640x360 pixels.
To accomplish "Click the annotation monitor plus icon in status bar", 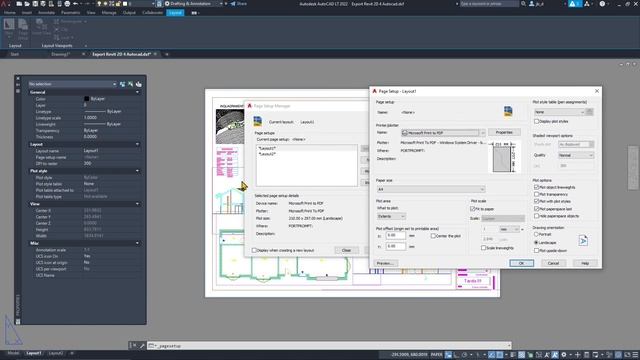I will [x=578, y=355].
